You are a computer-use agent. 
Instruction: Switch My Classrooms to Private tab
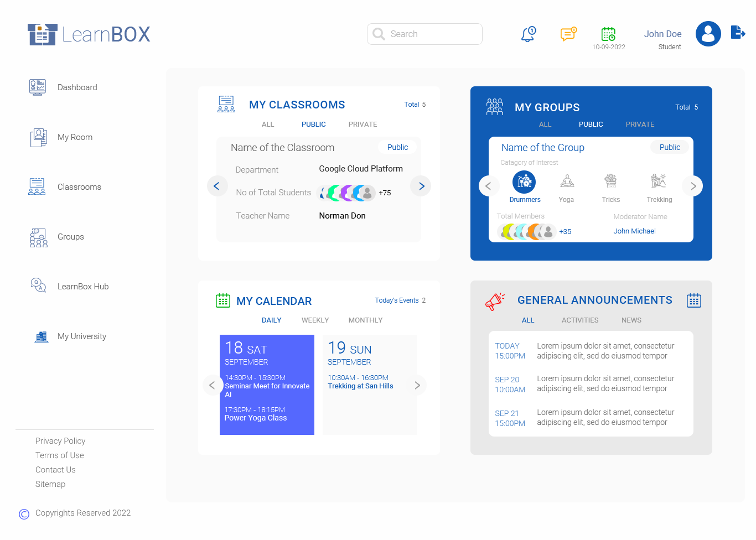(363, 124)
